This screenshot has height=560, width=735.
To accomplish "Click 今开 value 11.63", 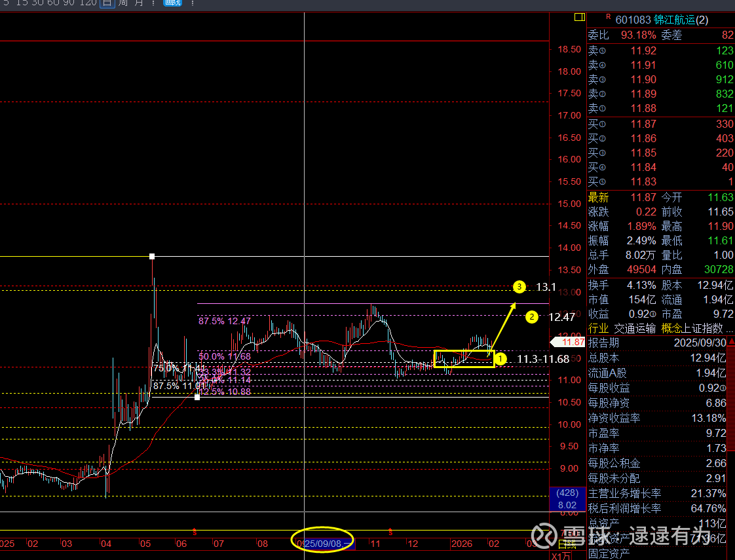I will click(721, 198).
